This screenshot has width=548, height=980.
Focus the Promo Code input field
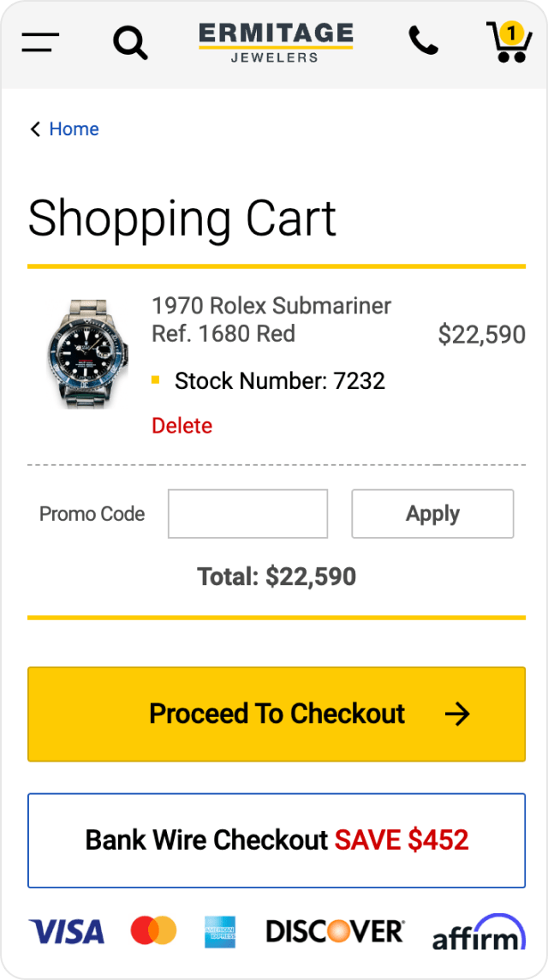(x=247, y=514)
